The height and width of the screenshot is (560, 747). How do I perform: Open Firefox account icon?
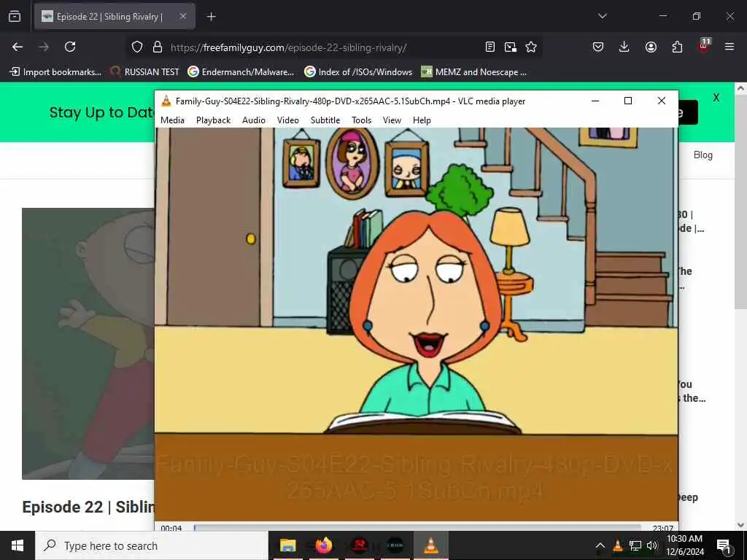tap(651, 47)
